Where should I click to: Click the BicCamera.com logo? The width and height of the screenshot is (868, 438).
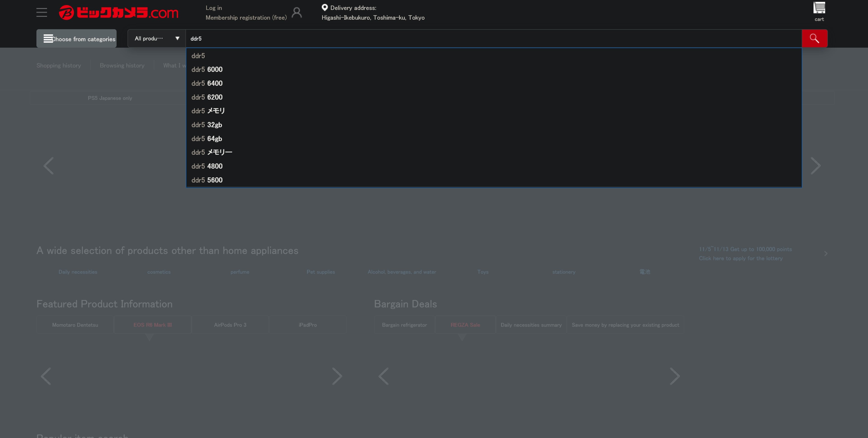[x=119, y=13]
